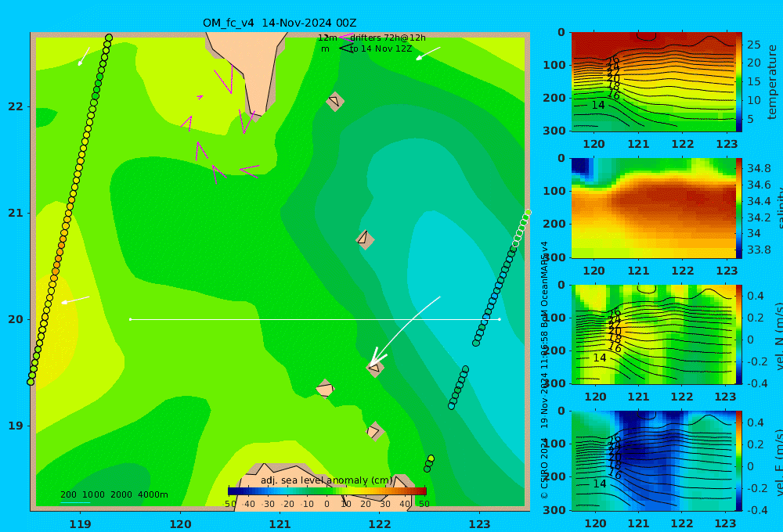Click the vel. E (m/s) colorbar
This screenshot has height=532, width=783.
(739, 461)
